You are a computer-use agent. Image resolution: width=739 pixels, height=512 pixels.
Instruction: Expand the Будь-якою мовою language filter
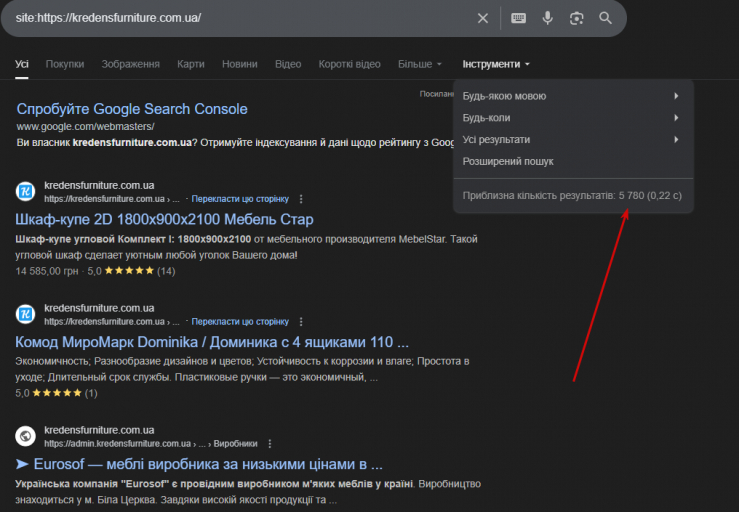coord(573,96)
